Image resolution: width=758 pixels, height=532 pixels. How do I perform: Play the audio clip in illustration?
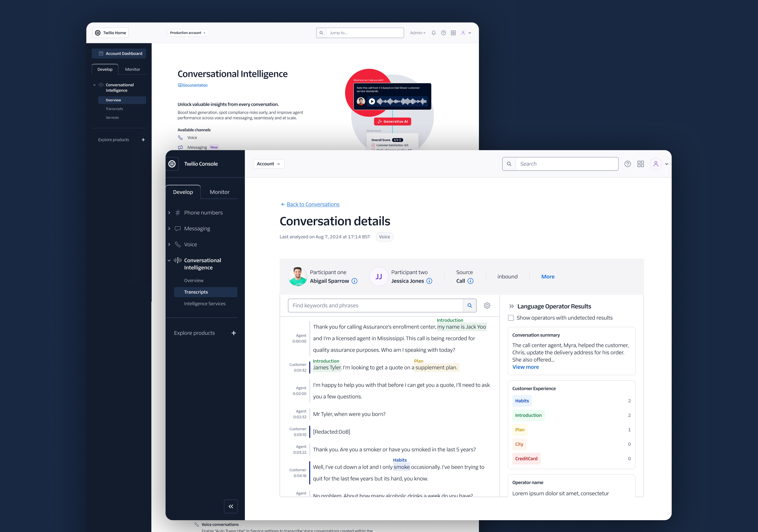(x=372, y=101)
